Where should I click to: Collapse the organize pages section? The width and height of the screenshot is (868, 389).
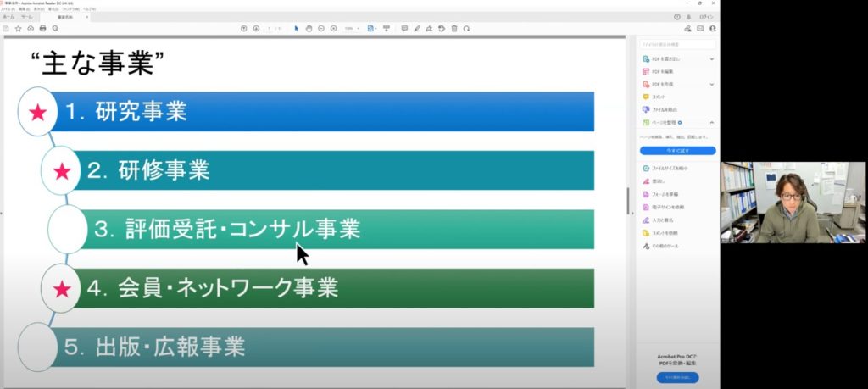pyautogui.click(x=711, y=123)
